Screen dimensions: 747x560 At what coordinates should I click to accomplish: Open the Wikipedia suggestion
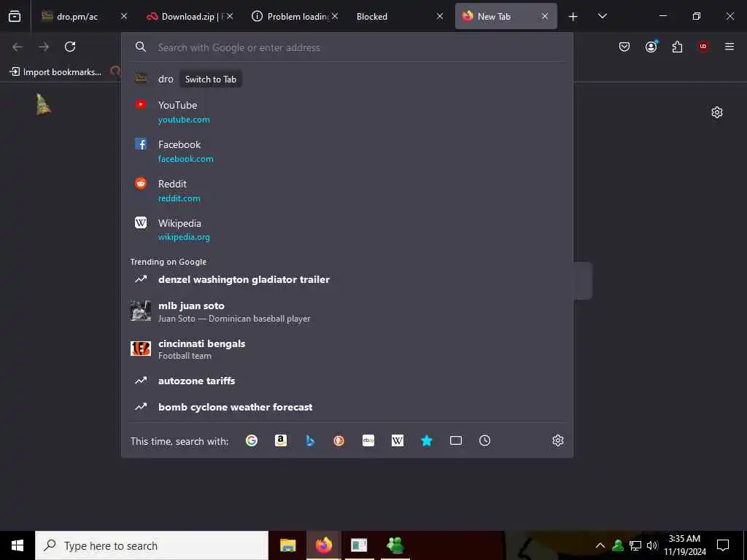[347, 230]
